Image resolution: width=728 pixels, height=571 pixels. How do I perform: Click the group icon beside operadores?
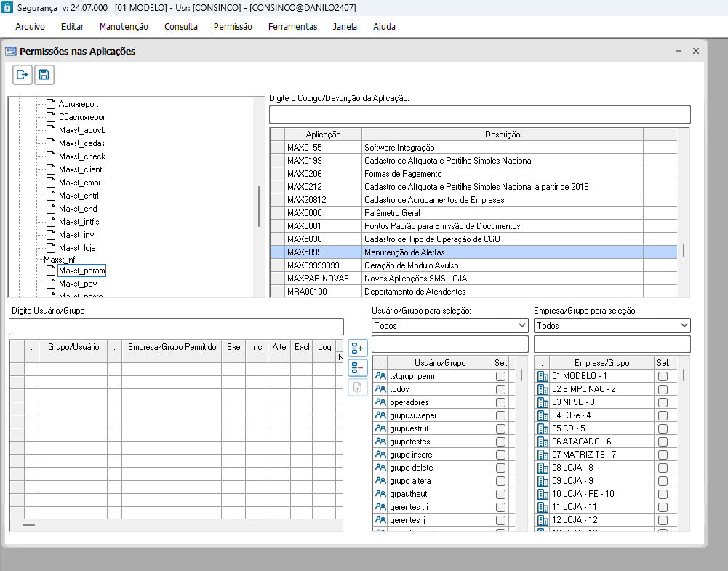tap(380, 402)
